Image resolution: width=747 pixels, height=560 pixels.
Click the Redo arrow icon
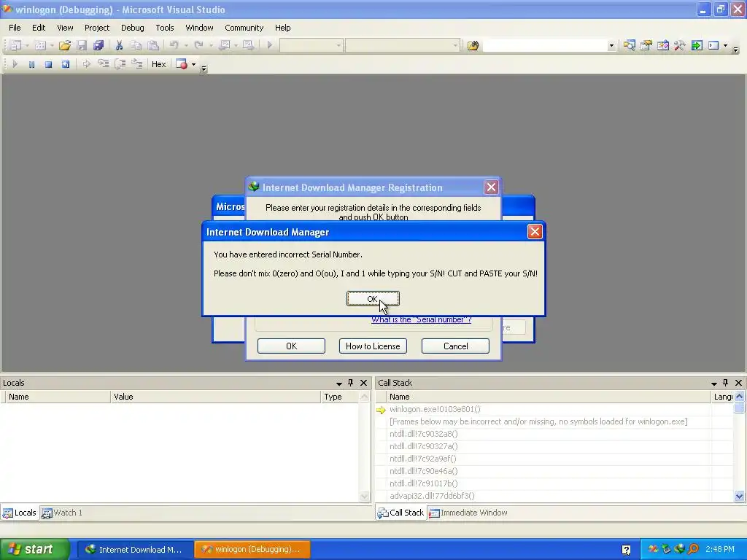[198, 45]
